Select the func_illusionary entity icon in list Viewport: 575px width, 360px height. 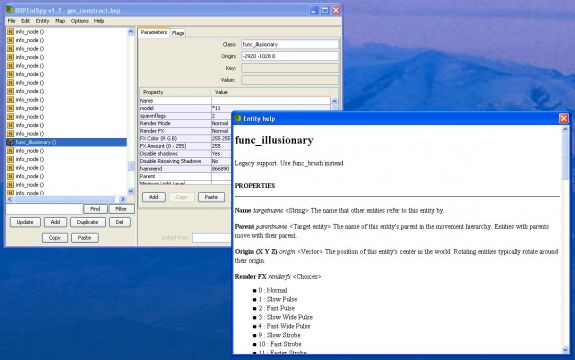coord(10,142)
